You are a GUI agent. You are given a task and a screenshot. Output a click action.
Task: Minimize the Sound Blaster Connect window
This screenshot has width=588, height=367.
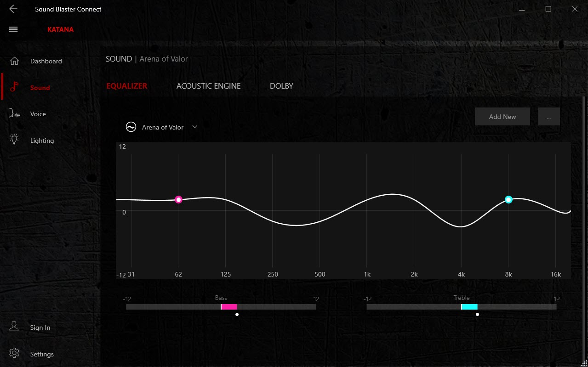pyautogui.click(x=522, y=9)
